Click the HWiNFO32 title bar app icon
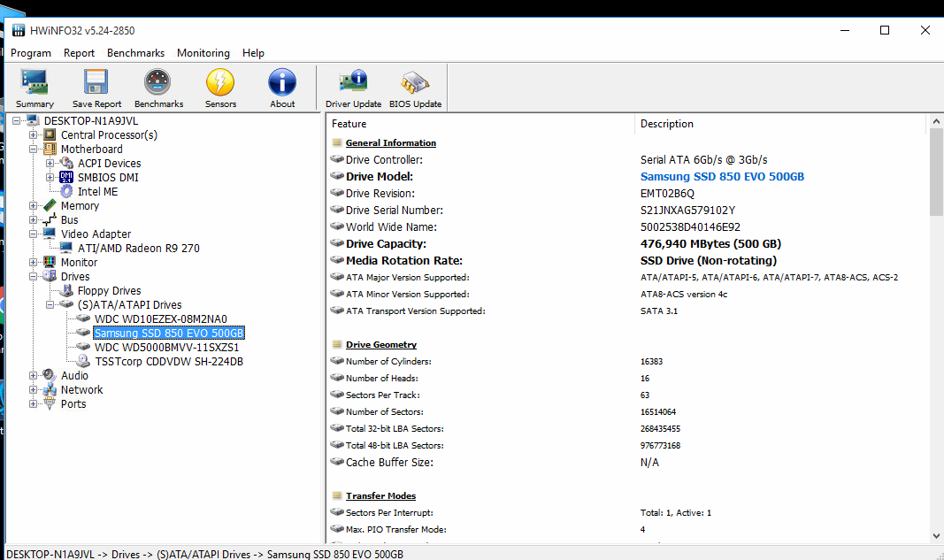The width and height of the screenshot is (944, 560). pos(19,30)
